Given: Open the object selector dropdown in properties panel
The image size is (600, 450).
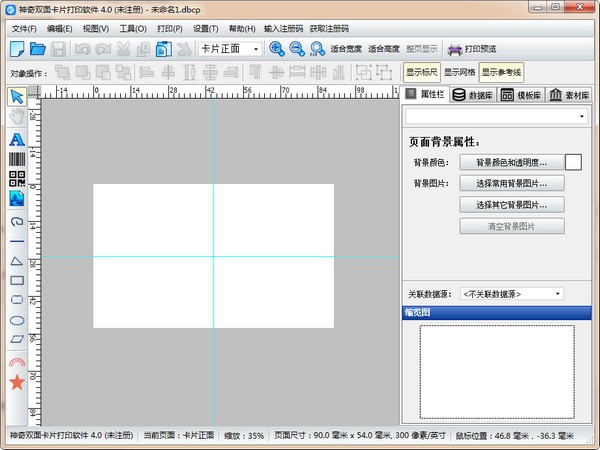Looking at the screenshot, I should [x=496, y=117].
